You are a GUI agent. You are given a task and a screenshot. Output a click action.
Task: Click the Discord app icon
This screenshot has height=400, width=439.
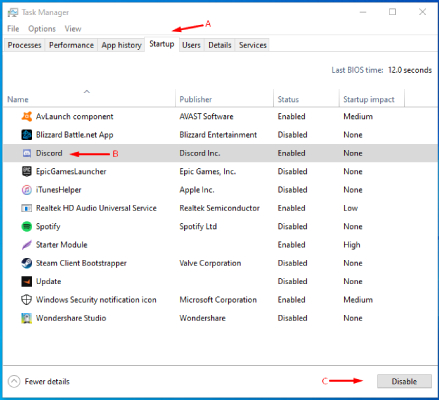point(27,153)
